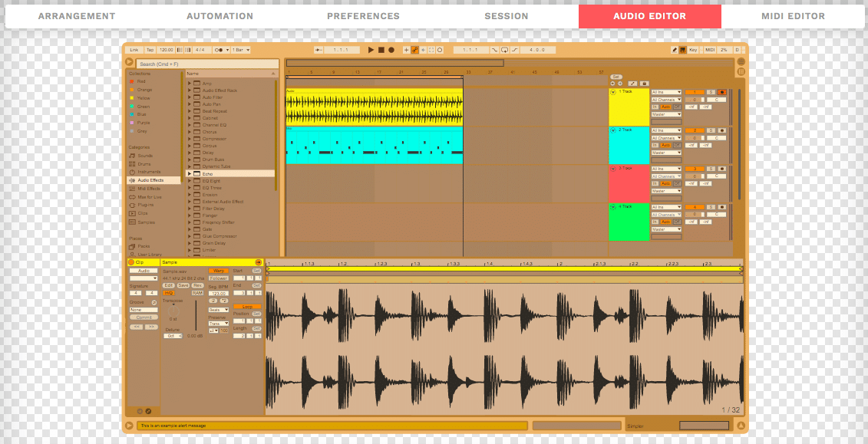The image size is (868, 444).
Task: Toggle Loop in the Sample panel
Action: point(247,307)
